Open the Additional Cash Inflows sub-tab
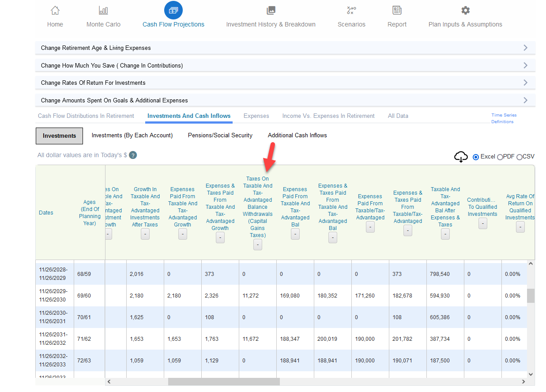 (297, 135)
